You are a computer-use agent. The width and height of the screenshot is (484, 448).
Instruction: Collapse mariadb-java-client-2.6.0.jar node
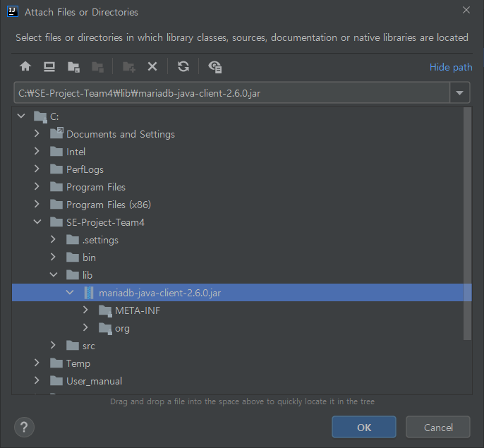pos(70,292)
